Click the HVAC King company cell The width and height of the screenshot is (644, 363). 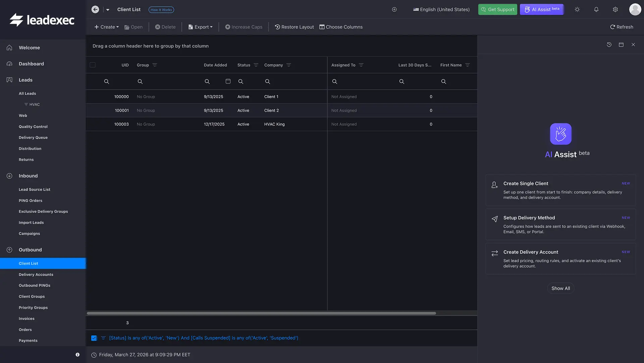coord(274,124)
